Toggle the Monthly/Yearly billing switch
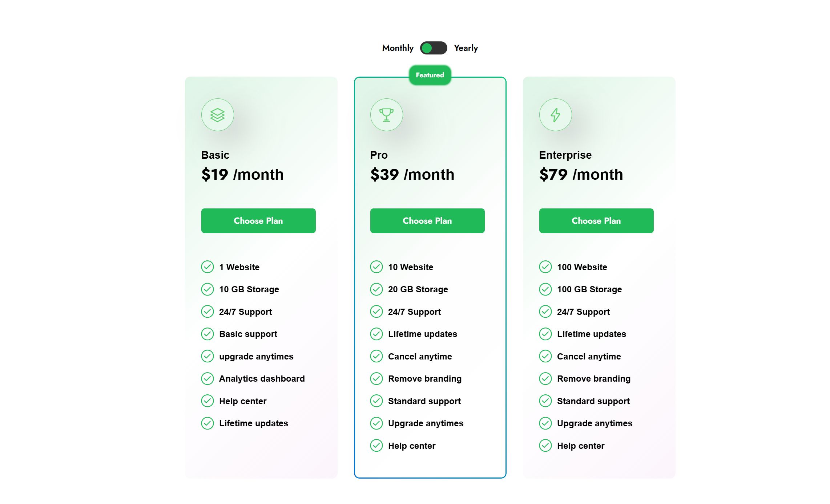The height and width of the screenshot is (504, 830). (x=434, y=48)
